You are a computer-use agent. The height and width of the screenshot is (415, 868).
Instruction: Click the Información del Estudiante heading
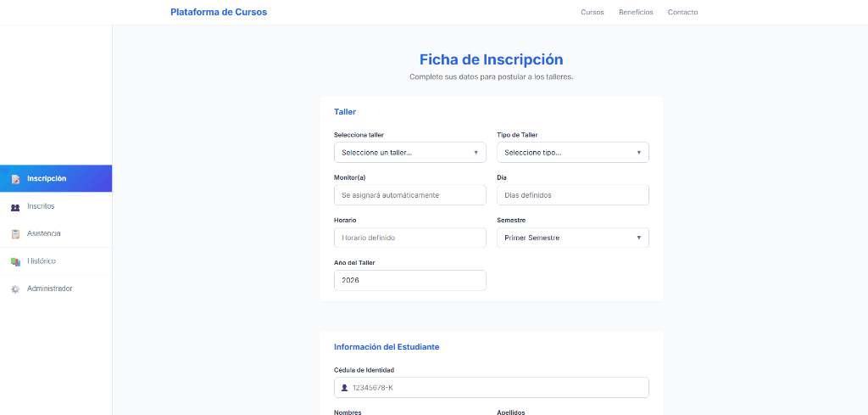[x=387, y=347]
